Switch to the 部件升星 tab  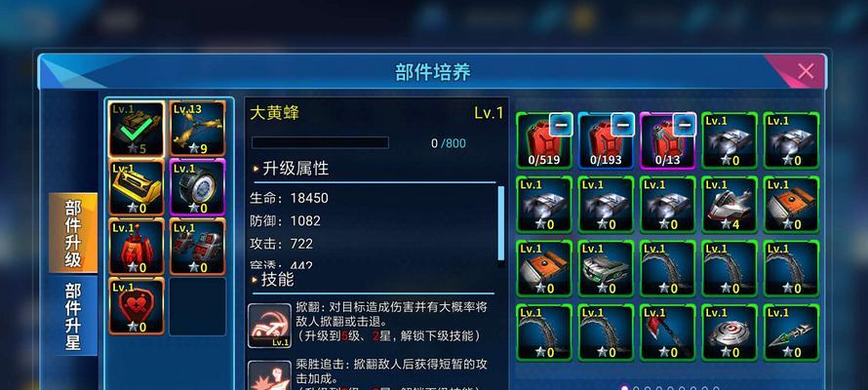[73, 316]
